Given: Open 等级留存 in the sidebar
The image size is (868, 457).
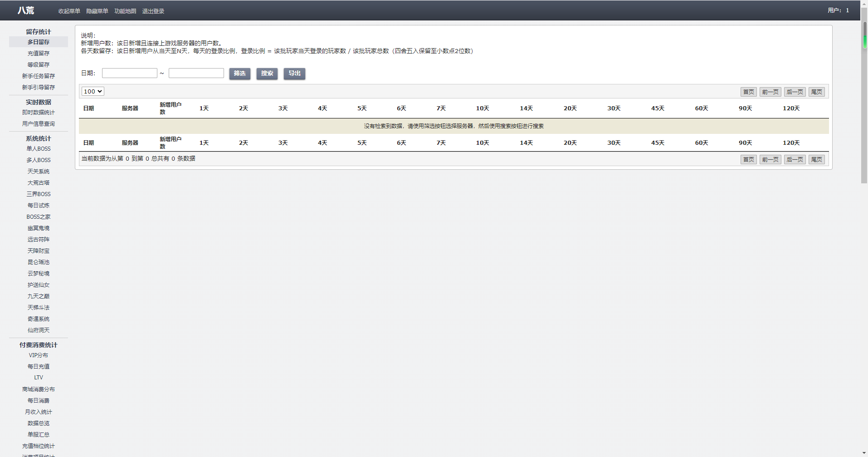Looking at the screenshot, I should click(x=39, y=65).
